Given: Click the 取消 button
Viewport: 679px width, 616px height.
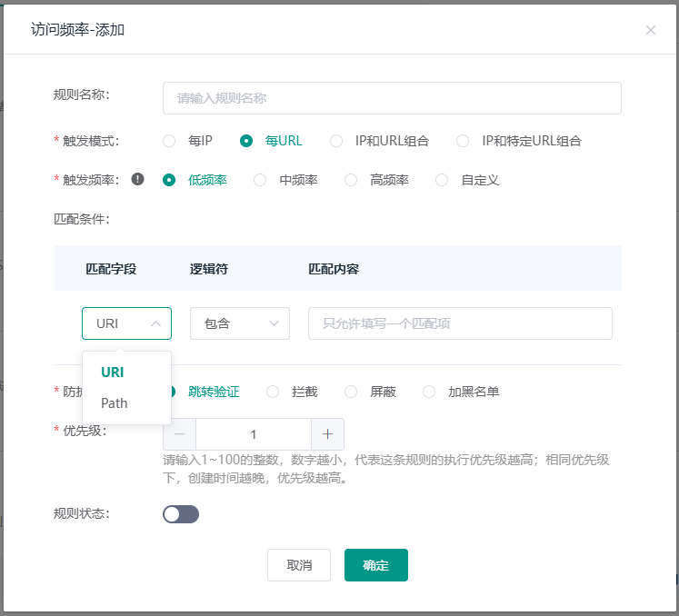Looking at the screenshot, I should click(299, 565).
